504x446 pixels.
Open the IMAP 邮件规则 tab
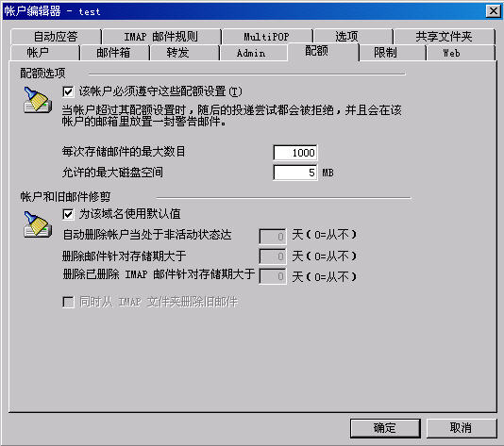pyautogui.click(x=161, y=37)
